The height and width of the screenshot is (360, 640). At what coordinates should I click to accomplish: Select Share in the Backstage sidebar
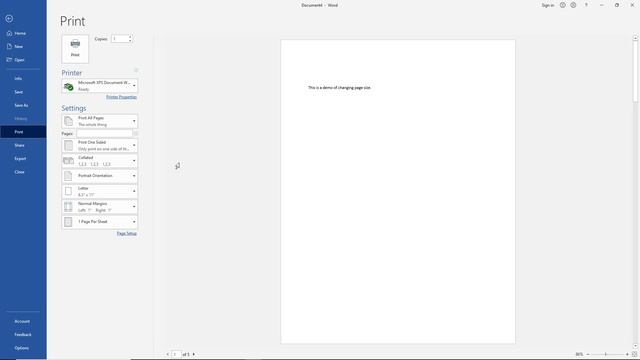click(x=23, y=145)
